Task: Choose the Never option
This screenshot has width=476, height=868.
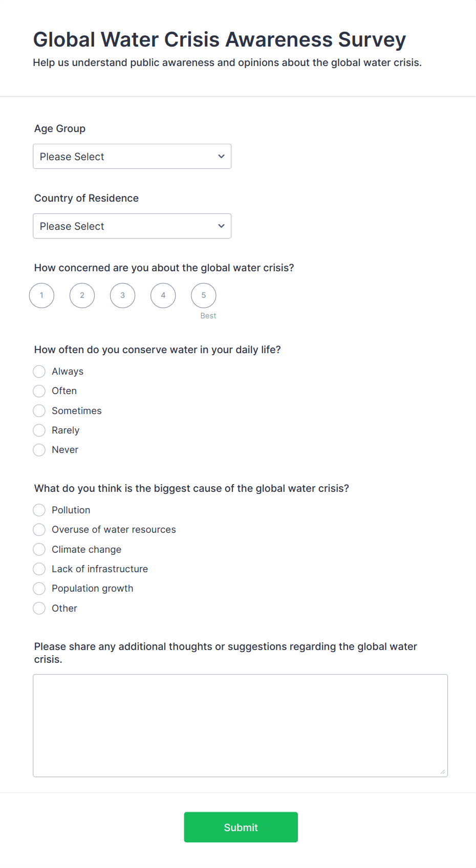Action: [39, 450]
